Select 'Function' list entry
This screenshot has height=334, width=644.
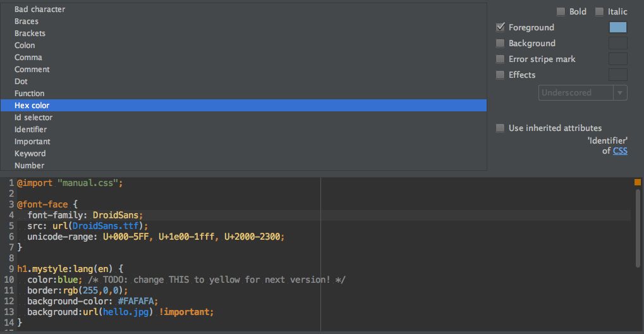(243, 94)
